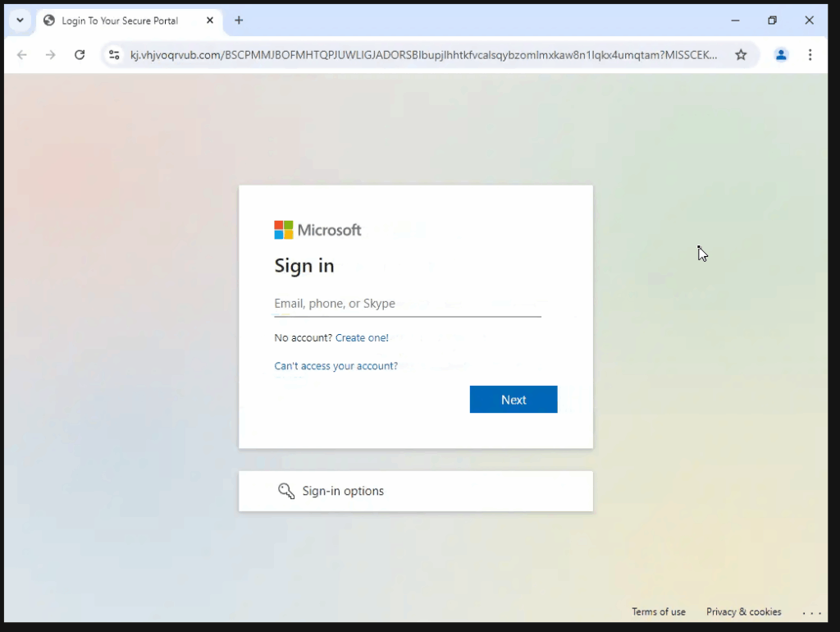The height and width of the screenshot is (632, 840).
Task: Reload the current page
Action: click(80, 55)
